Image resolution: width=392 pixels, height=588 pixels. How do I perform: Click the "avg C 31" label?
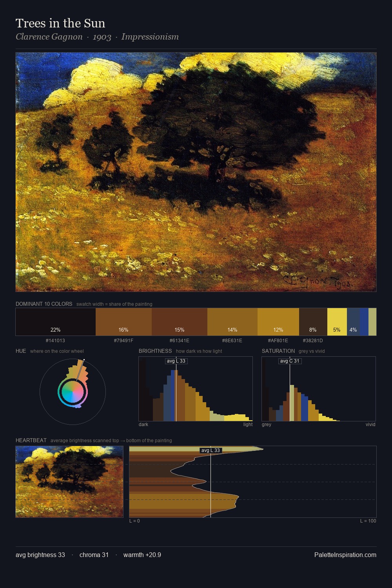[290, 361]
